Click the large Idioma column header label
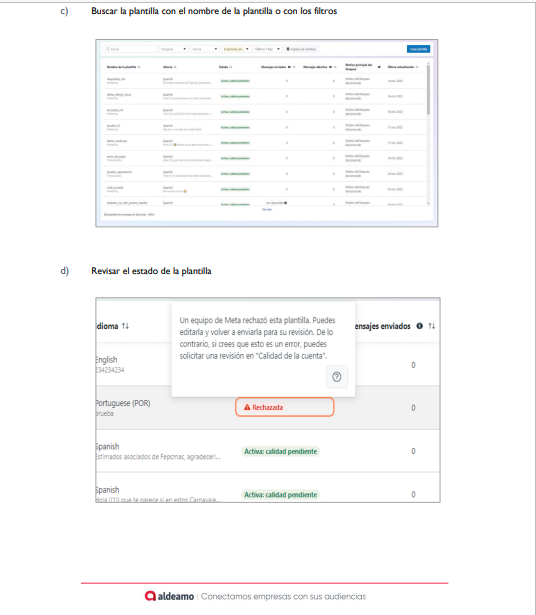Image resolution: width=536 pixels, height=615 pixels. coord(107,326)
